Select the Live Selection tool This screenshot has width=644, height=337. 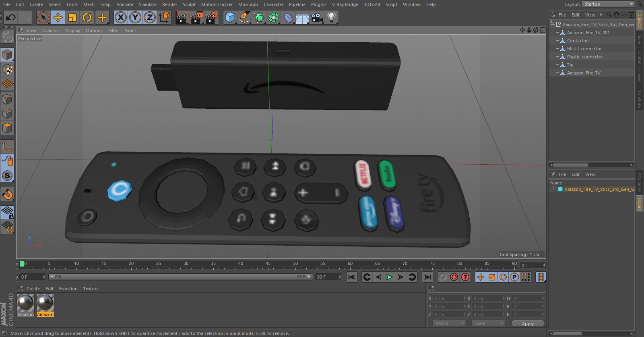(x=43, y=17)
